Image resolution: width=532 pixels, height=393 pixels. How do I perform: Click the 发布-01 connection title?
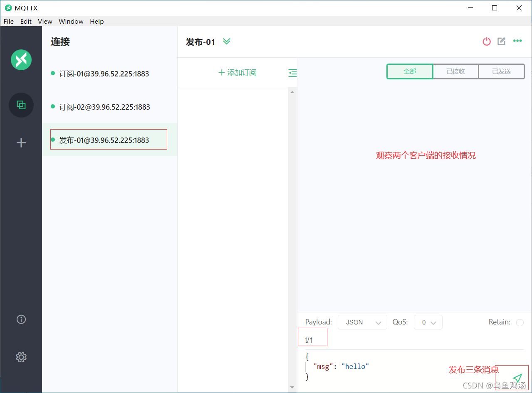tap(200, 42)
